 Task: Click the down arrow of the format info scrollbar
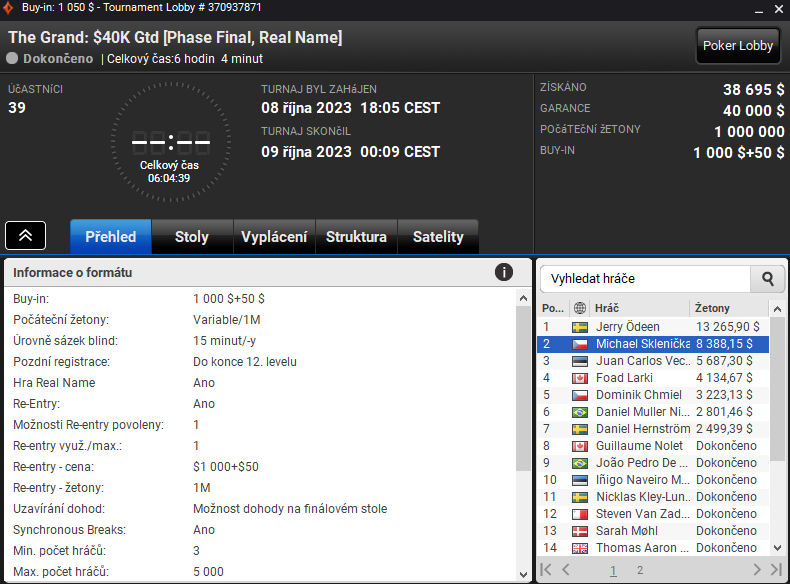[523, 574]
